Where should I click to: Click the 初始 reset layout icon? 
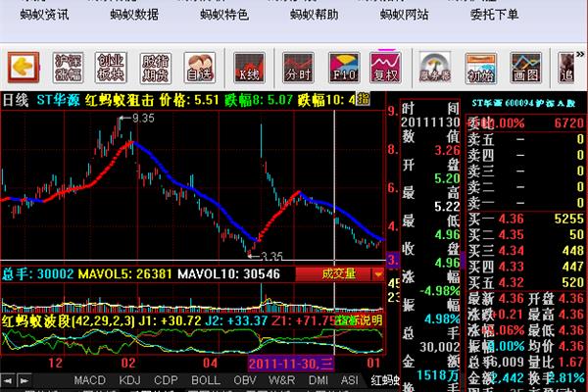point(481,68)
